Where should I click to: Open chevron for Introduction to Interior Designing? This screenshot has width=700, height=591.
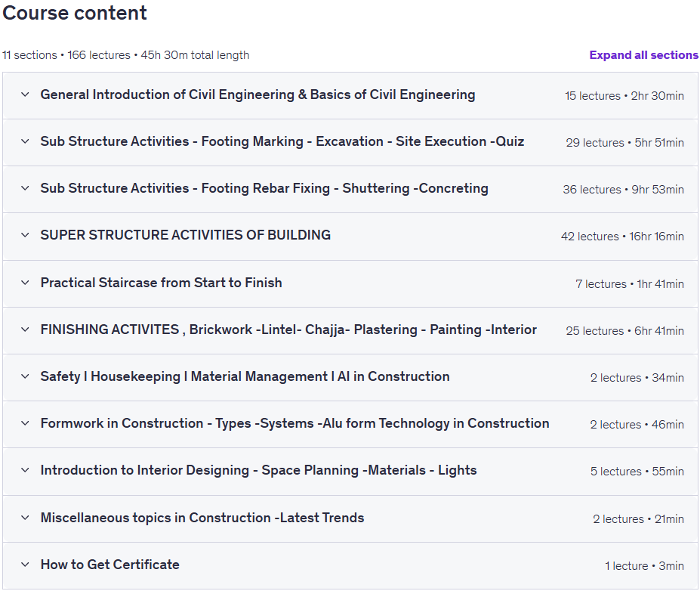pyautogui.click(x=25, y=470)
